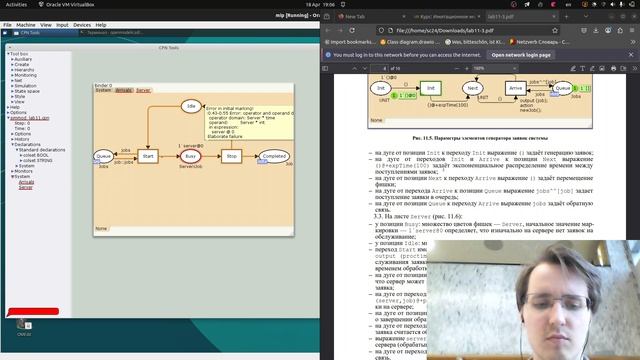This screenshot has width=640, height=360.
Task: Go to next PDF page
Action: coord(364,68)
